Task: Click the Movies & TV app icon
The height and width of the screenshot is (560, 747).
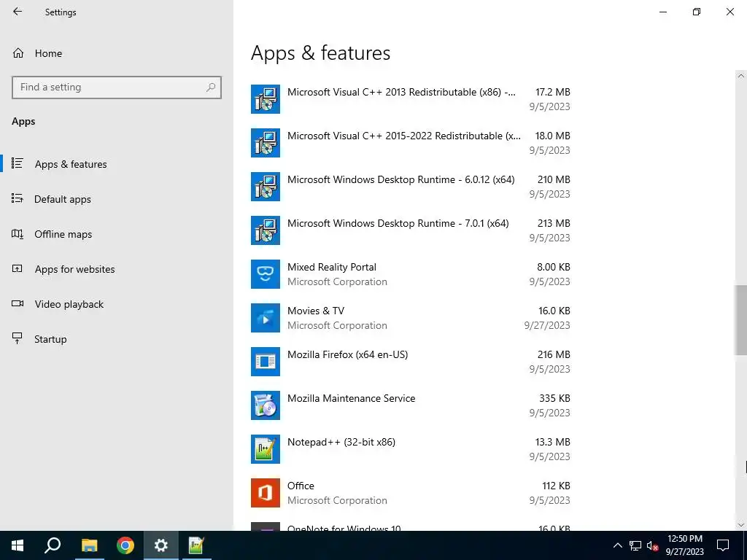Action: pos(266,318)
